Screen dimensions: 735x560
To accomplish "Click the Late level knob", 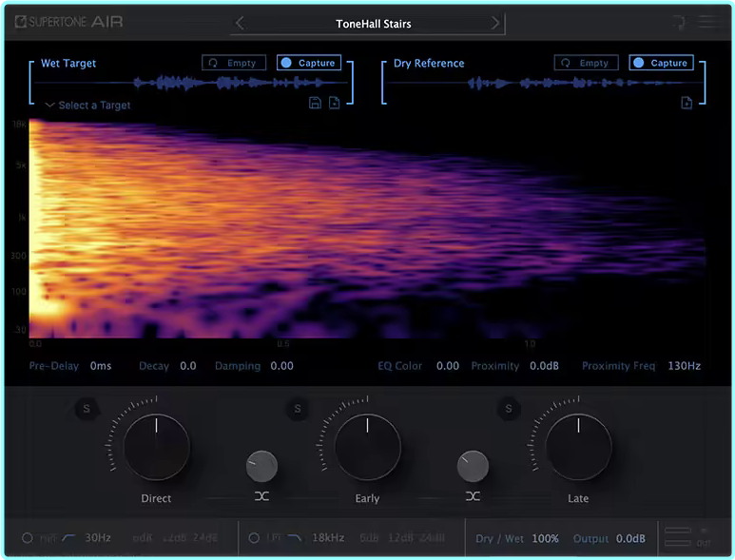I will click(578, 447).
